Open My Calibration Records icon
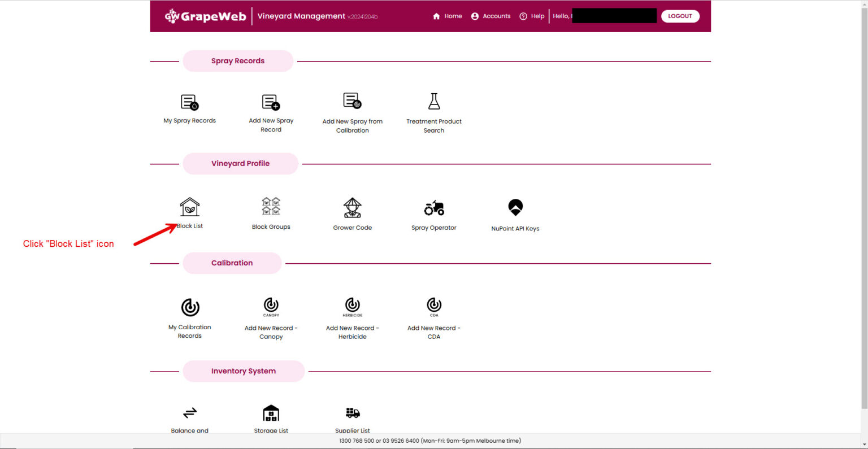This screenshot has width=868, height=449. click(x=190, y=307)
